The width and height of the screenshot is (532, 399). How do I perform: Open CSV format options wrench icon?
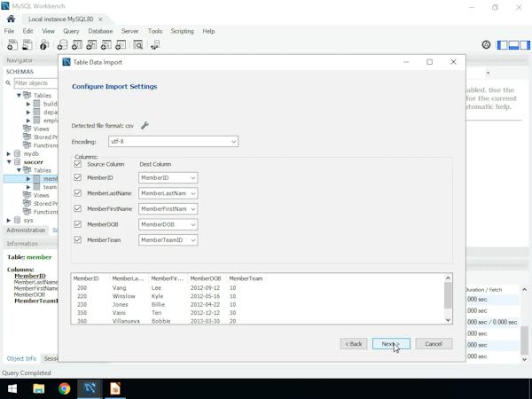click(x=145, y=126)
